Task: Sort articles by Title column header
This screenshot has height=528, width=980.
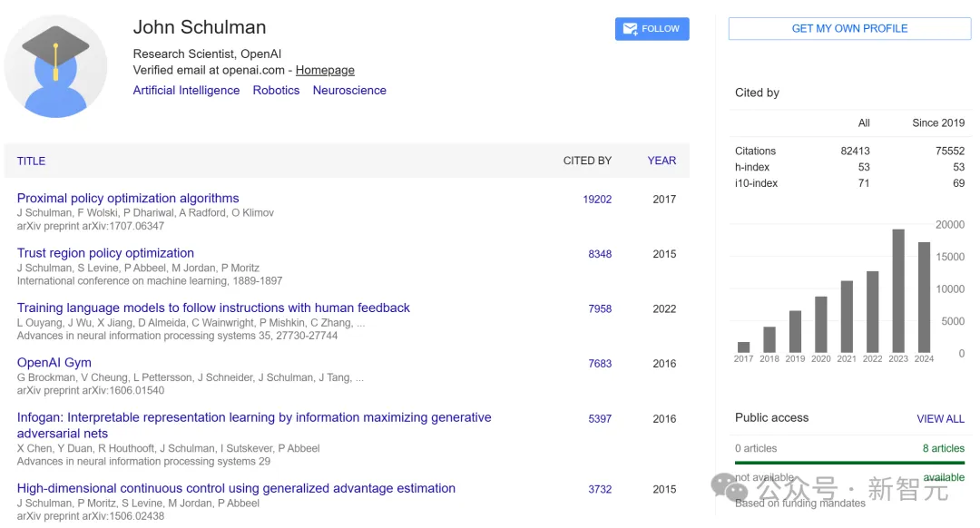Action: pos(31,161)
